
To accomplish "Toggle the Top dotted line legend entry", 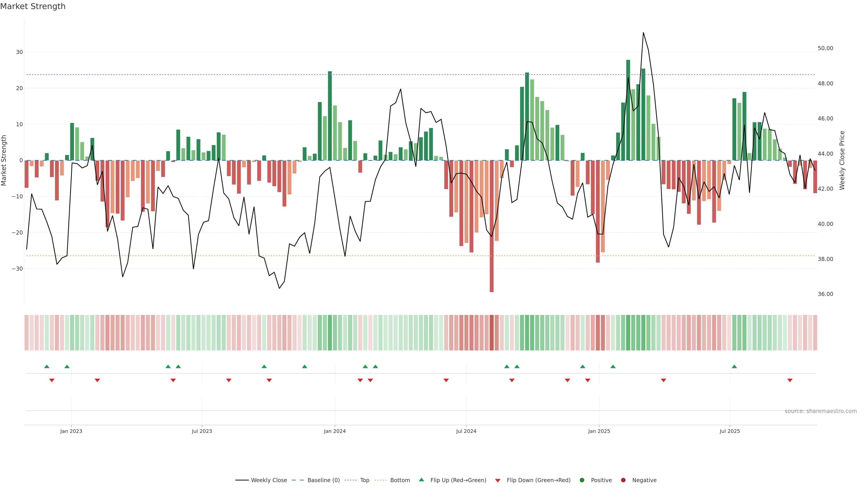I will point(364,480).
